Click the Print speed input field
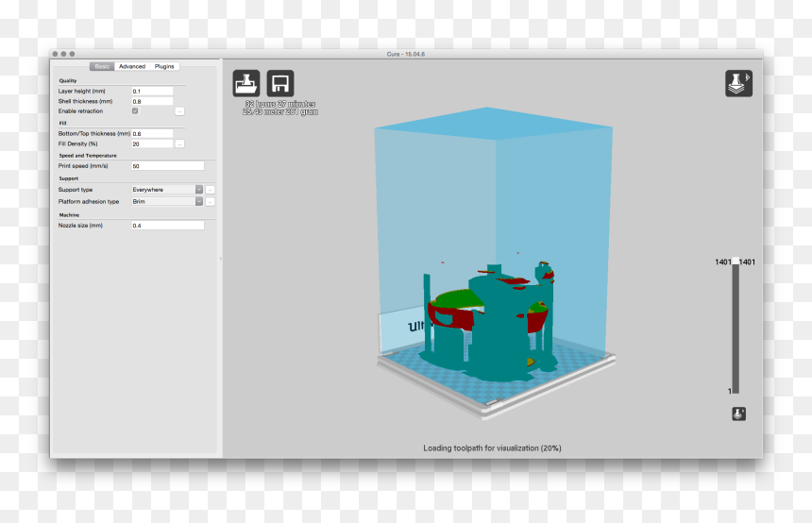 (168, 166)
